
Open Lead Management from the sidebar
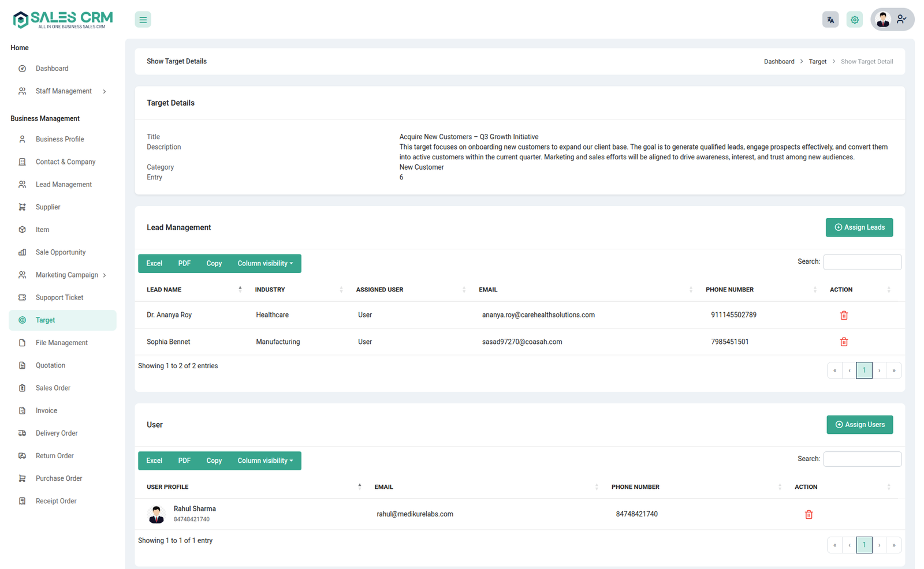(64, 185)
